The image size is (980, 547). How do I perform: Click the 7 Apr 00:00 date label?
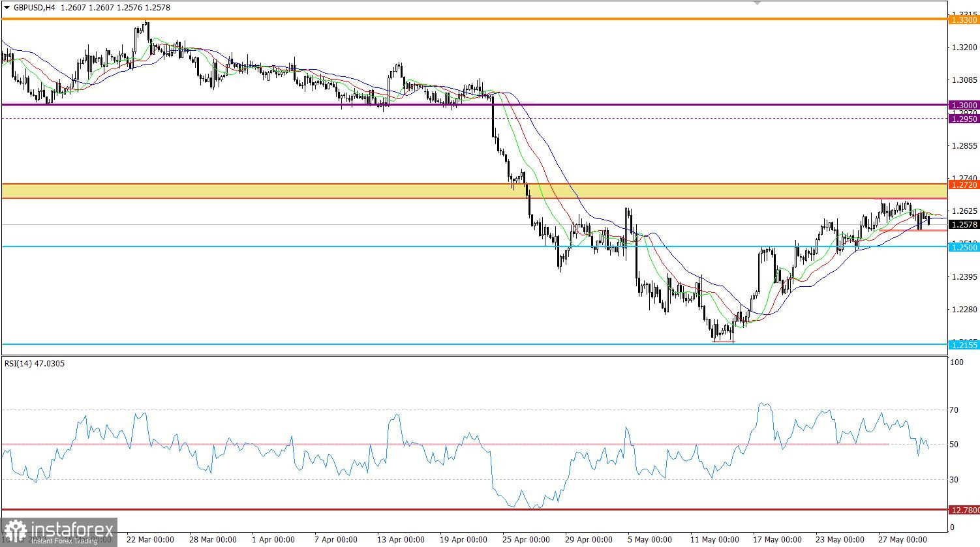click(336, 540)
